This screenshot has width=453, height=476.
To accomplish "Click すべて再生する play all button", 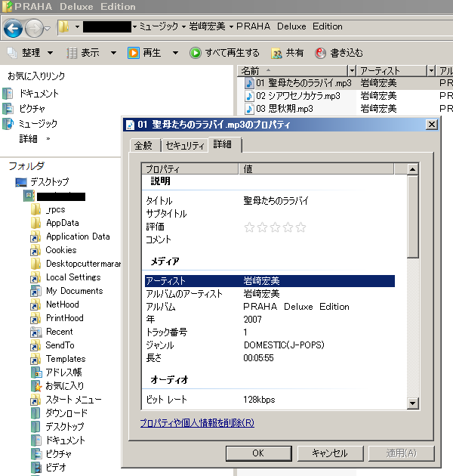I will point(224,53).
